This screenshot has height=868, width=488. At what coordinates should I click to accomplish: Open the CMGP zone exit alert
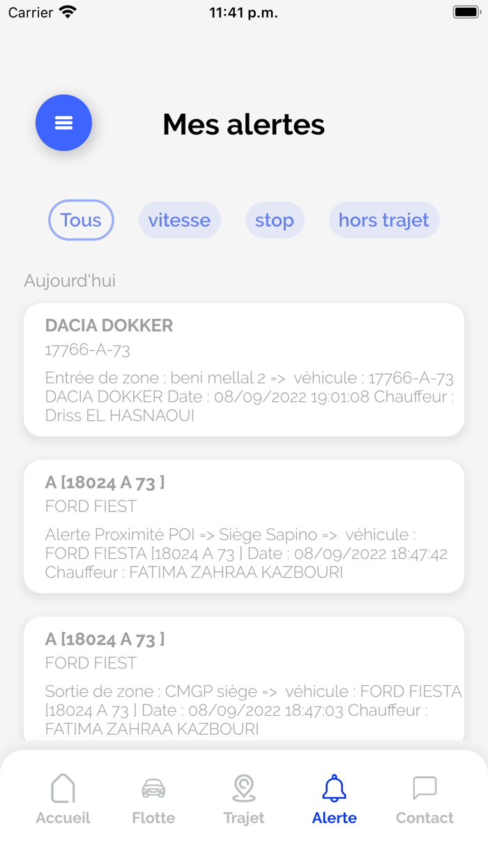click(x=243, y=680)
